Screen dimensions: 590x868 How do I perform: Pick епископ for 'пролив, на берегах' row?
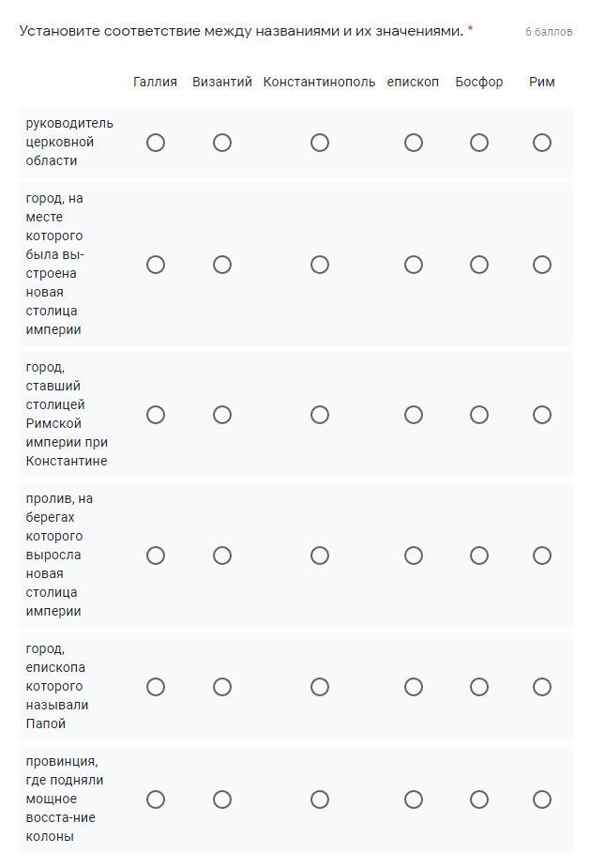point(414,556)
